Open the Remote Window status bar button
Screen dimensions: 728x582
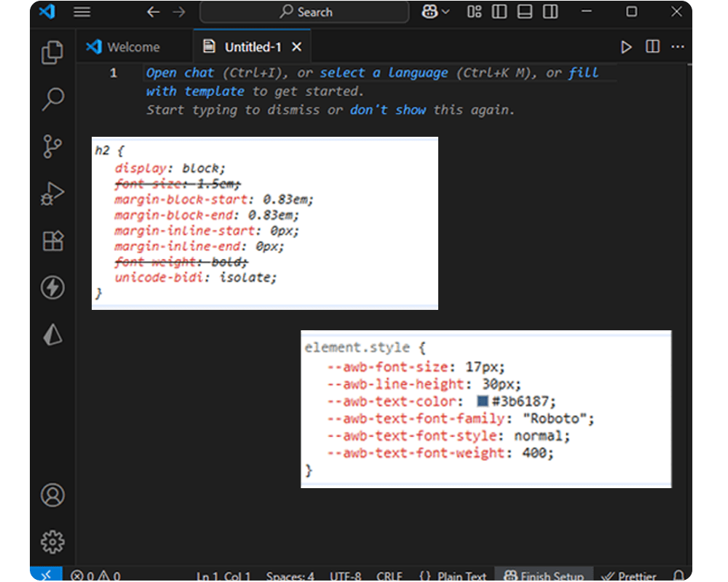click(46, 575)
